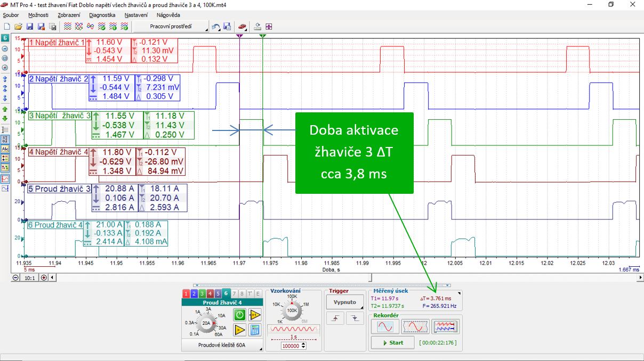644x361 pixels.
Task: Click the zoom out minus button below graph
Action: (15, 278)
